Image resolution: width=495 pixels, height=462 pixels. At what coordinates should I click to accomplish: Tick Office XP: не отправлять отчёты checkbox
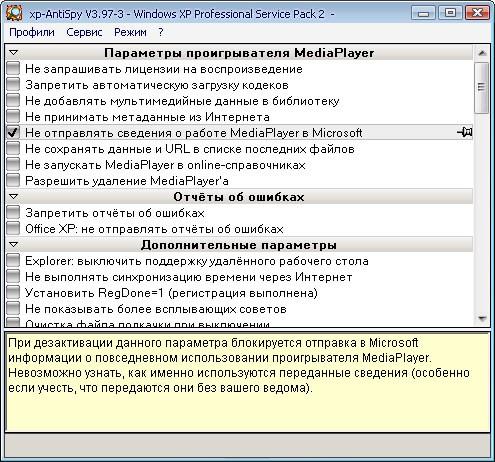point(13,229)
